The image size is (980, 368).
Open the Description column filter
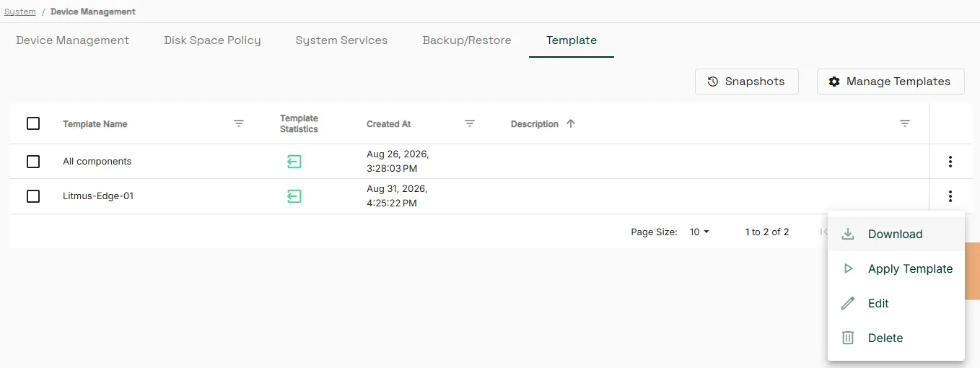click(x=905, y=123)
